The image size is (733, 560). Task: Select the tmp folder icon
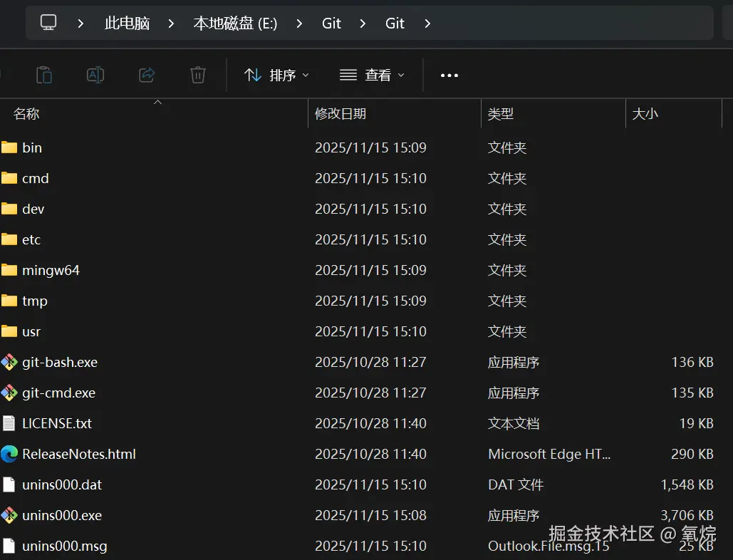pyautogui.click(x=9, y=301)
